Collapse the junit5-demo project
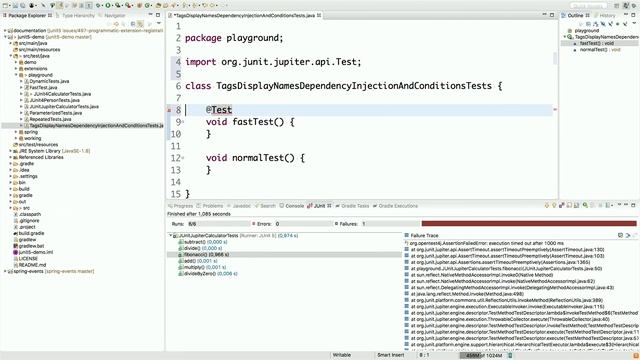640x360 pixels. [x=5, y=37]
